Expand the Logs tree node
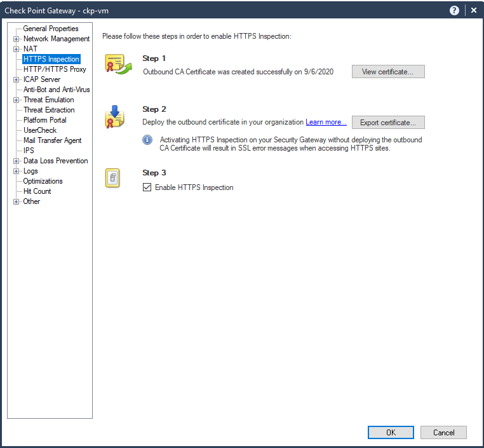Viewport: 484px width, 448px height. (x=17, y=171)
